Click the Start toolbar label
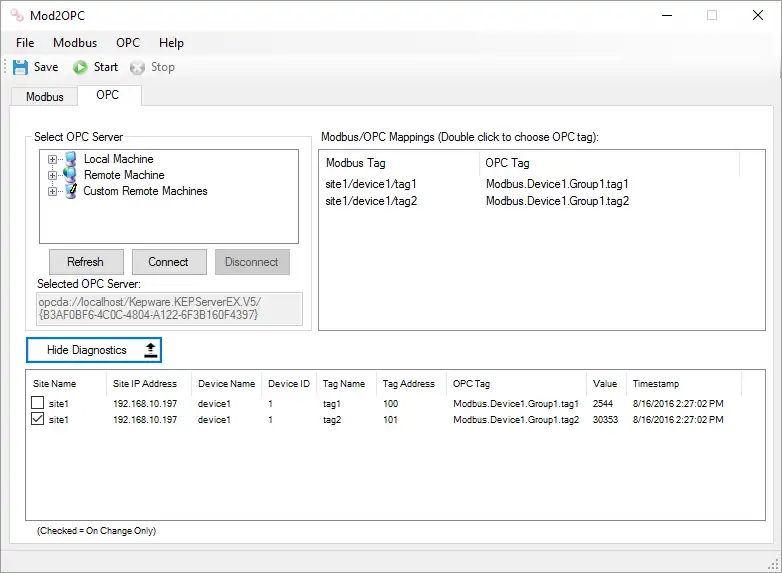 (x=106, y=67)
